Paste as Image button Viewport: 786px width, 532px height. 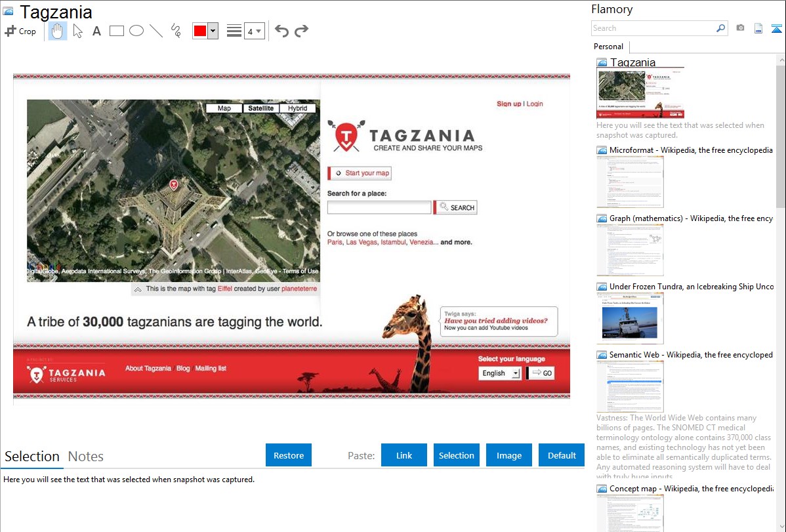(508, 455)
